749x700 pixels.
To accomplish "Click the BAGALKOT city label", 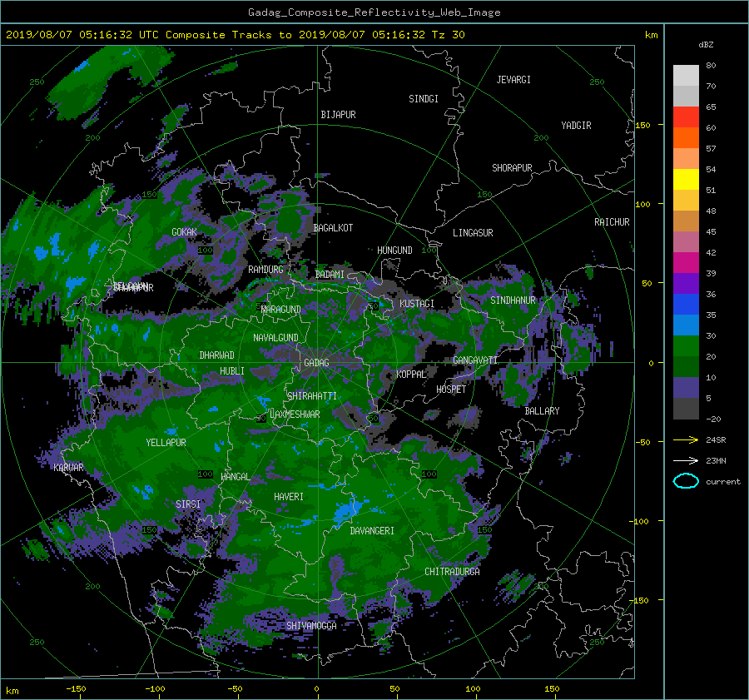I will click(333, 228).
